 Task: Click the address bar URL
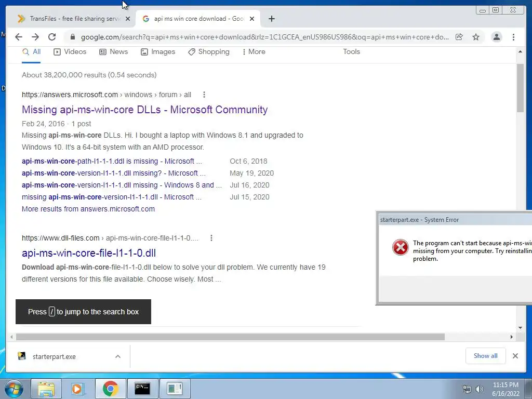pyautogui.click(x=264, y=37)
